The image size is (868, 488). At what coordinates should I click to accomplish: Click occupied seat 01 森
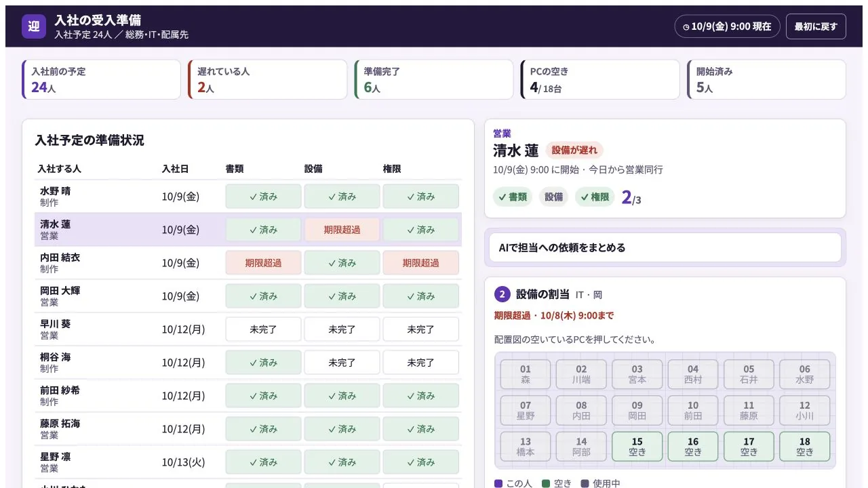tap(526, 374)
